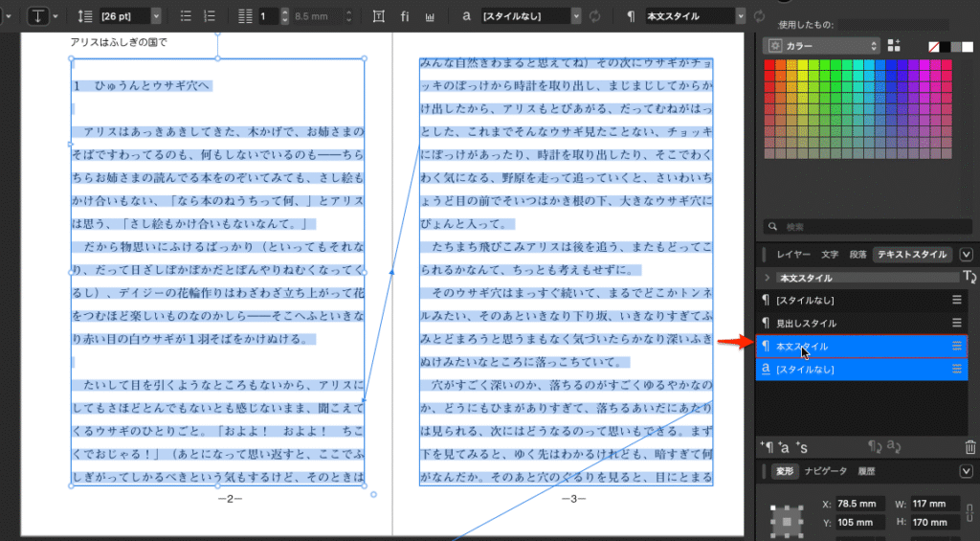Open menu for 見出しスタイル style
Screen dimensions: 980x541
pos(954,324)
